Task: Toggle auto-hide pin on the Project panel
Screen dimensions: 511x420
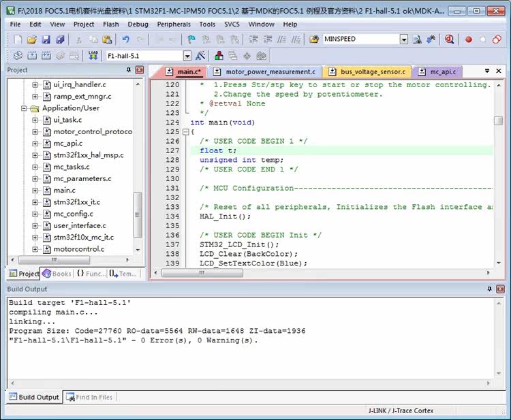Action: click(129, 69)
